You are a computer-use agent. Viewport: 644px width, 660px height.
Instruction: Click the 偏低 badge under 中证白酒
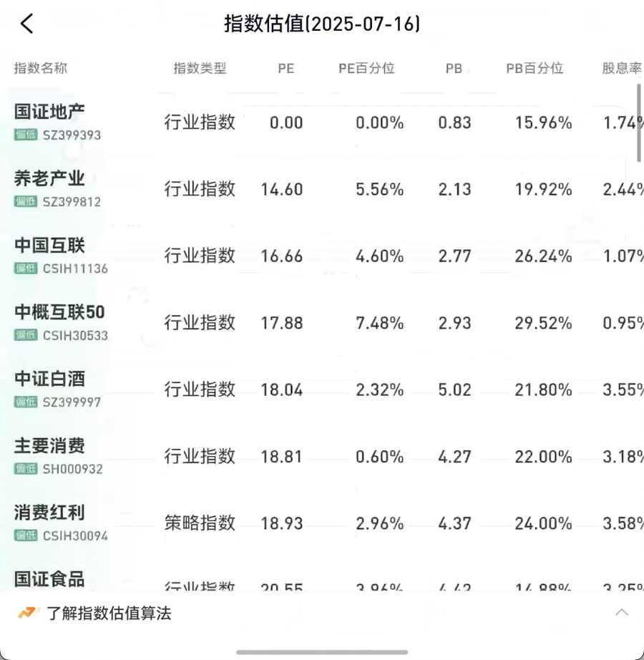pos(26,402)
